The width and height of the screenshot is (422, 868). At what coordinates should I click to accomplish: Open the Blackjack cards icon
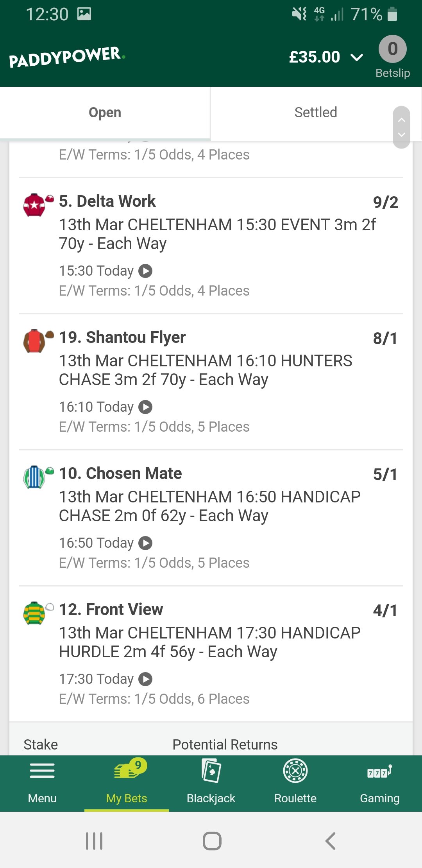click(211, 770)
